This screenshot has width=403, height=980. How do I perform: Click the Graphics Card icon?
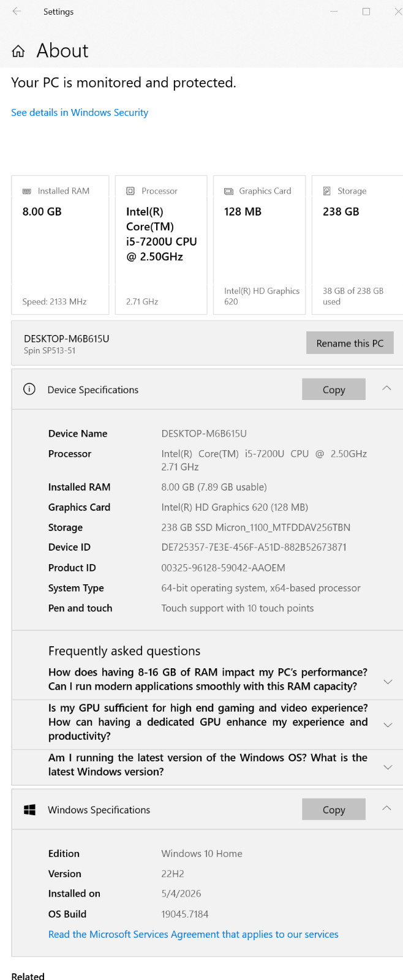pyautogui.click(x=228, y=191)
